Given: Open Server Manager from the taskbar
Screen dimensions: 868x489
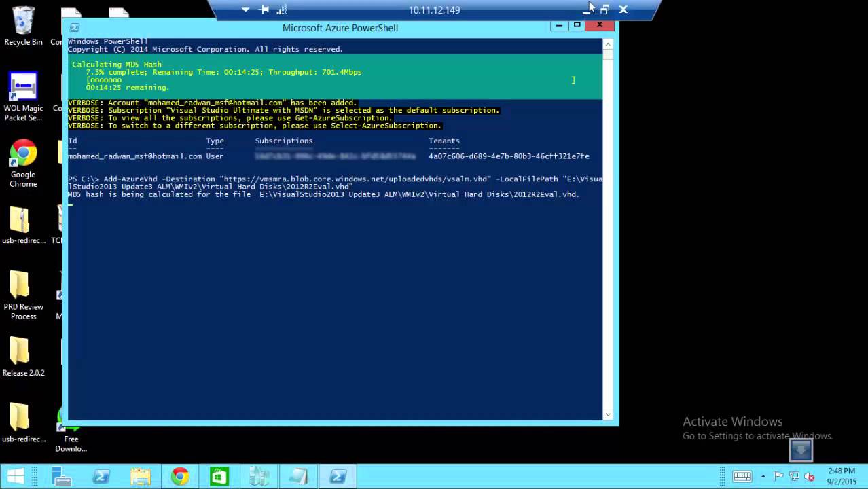Looking at the screenshot, I should [62, 476].
